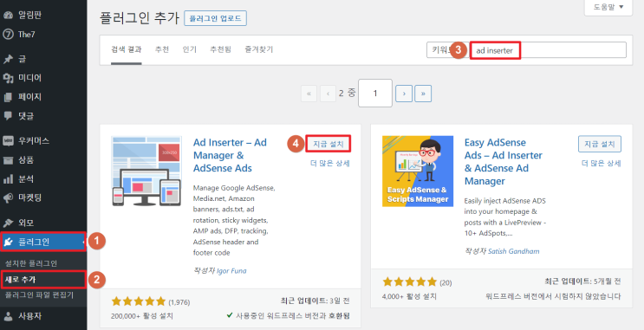
Task: Open the 상품 products icon
Action: pos(8,160)
